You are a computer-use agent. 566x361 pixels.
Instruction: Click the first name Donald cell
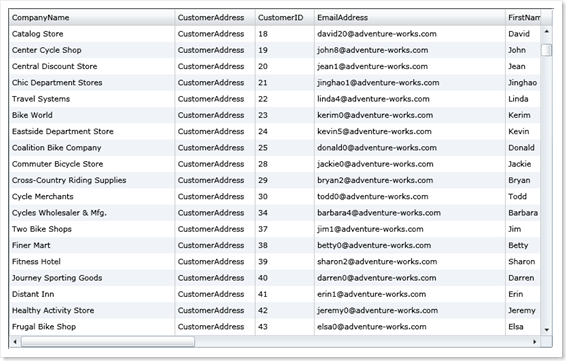(x=523, y=148)
